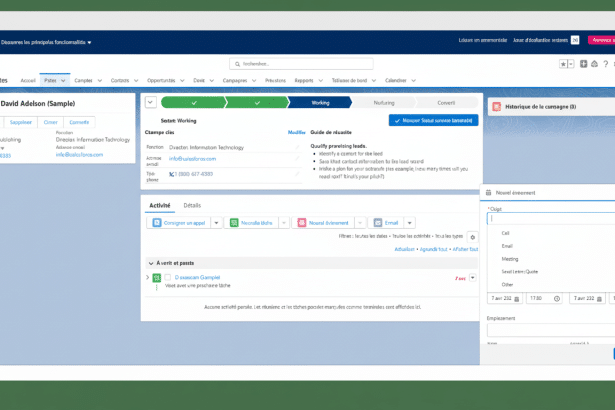Select the Converti path stage

point(446,103)
